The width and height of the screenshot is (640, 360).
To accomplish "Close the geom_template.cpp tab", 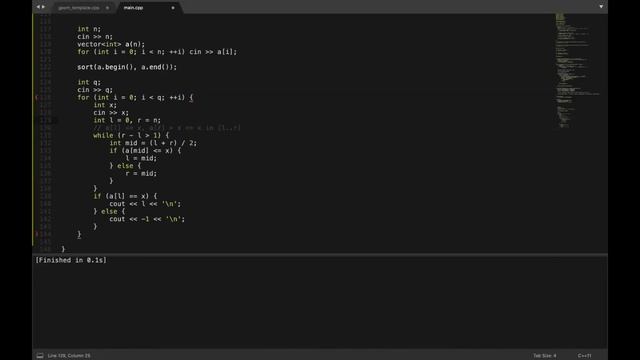I will pyautogui.click(x=107, y=8).
